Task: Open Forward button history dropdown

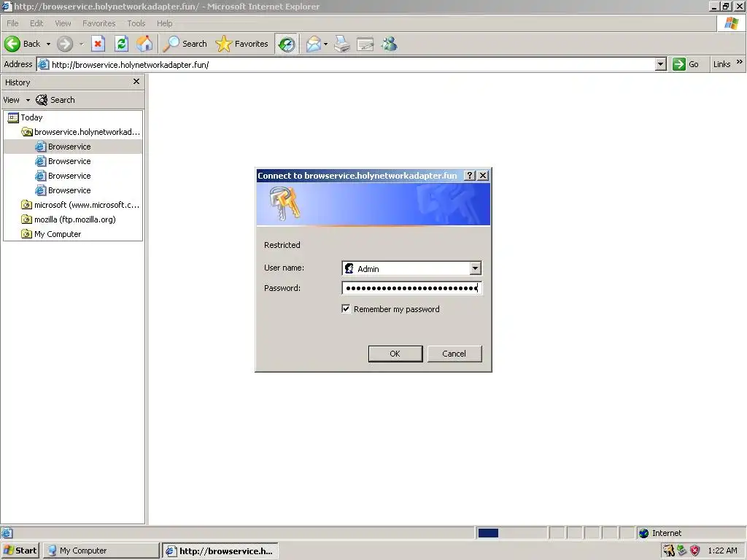Action: (x=81, y=44)
